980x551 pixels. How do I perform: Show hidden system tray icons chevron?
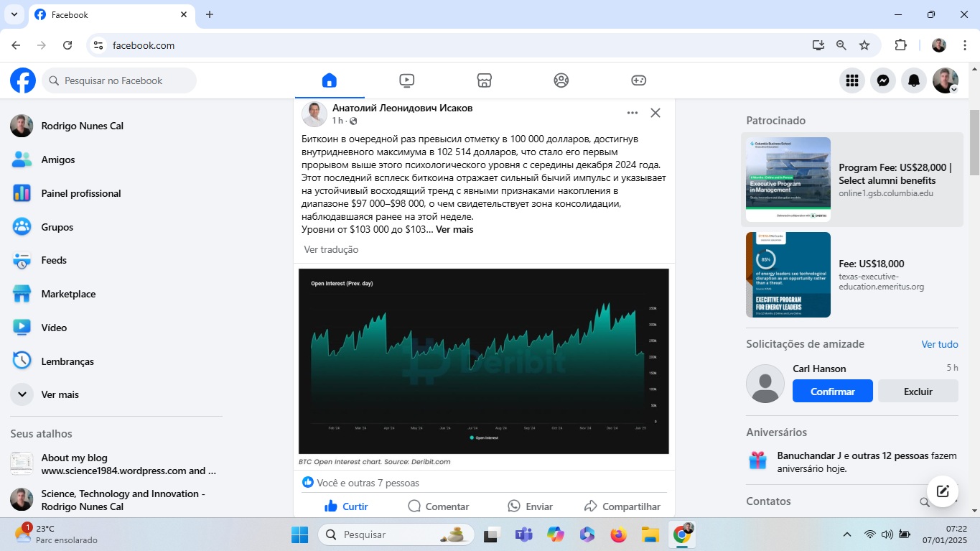[847, 534]
